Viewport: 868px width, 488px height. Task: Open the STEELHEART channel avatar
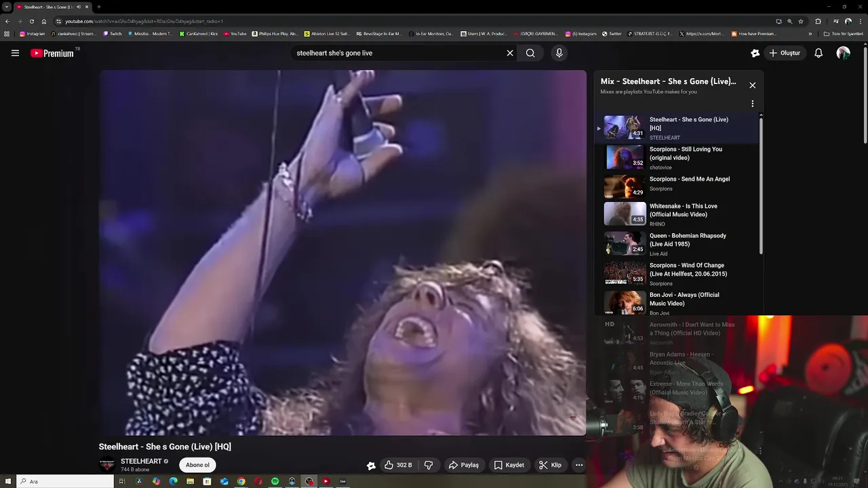(x=106, y=465)
